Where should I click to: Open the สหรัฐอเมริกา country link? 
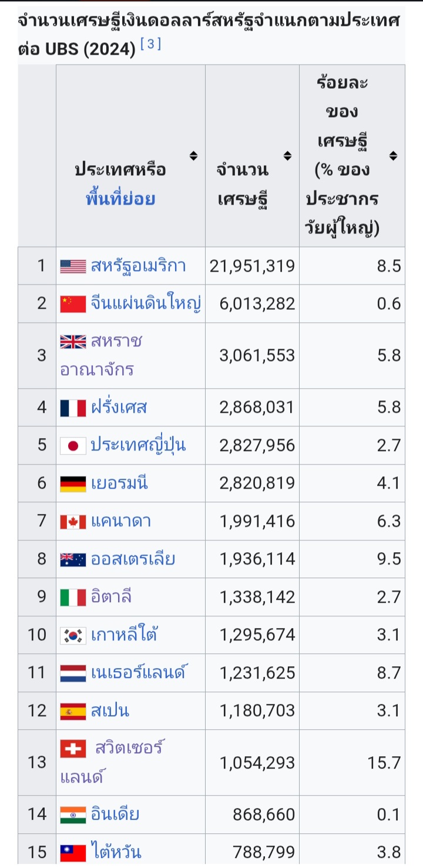(x=138, y=266)
